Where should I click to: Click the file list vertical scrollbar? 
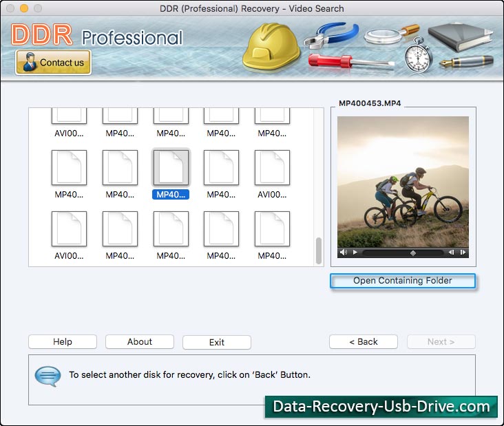(319, 251)
